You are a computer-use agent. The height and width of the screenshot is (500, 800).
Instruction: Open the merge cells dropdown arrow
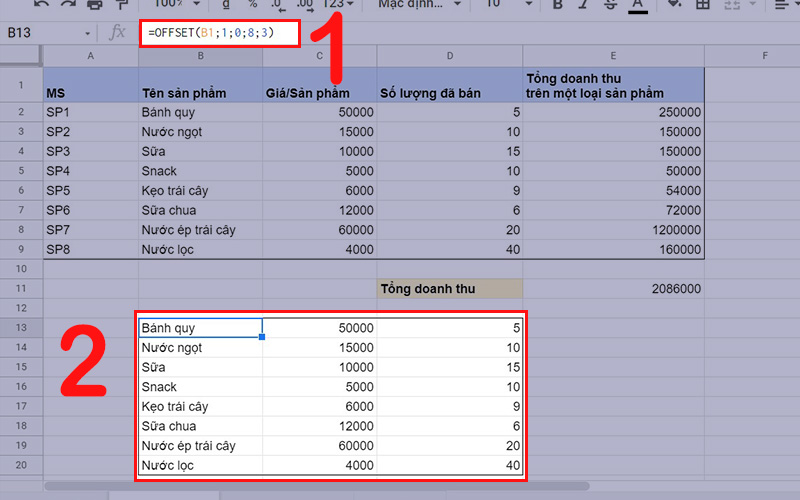pyautogui.click(x=753, y=4)
